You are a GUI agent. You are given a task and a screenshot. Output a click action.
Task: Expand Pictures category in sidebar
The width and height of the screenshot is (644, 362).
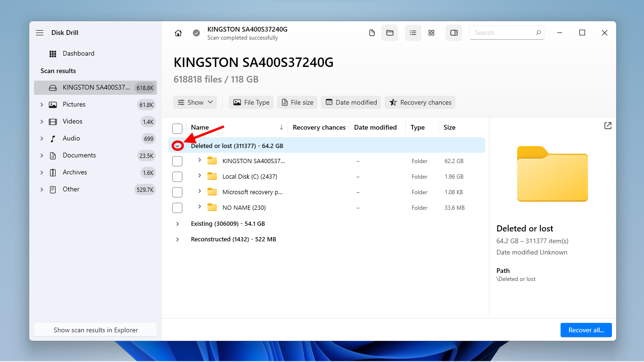(x=41, y=105)
